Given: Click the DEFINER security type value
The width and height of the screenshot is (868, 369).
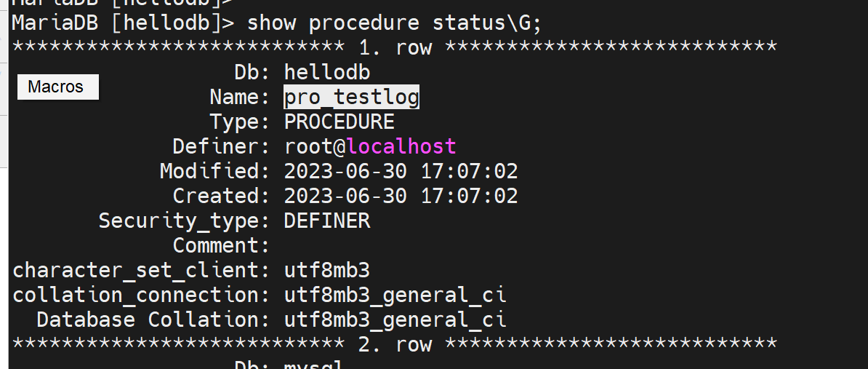Looking at the screenshot, I should 326,221.
